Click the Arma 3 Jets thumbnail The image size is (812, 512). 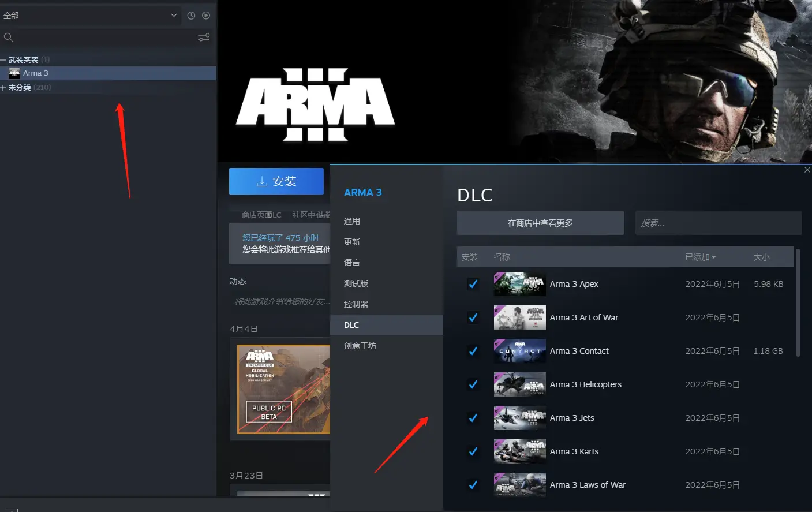520,418
